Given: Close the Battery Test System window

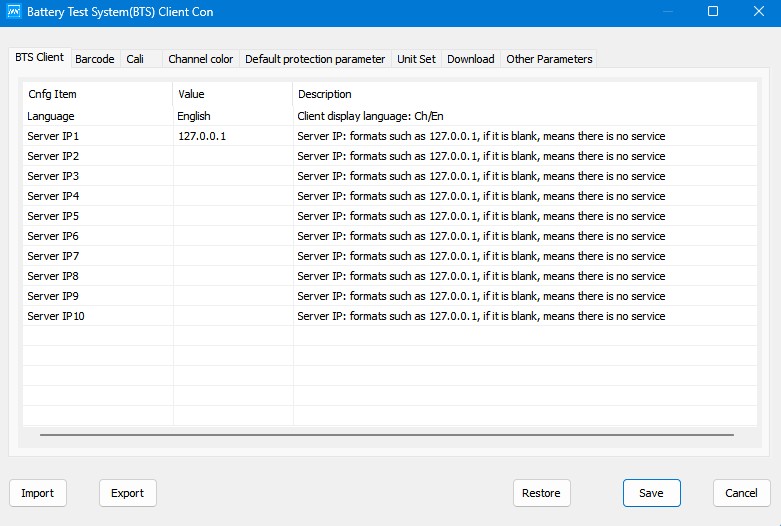Looking at the screenshot, I should (x=759, y=11).
